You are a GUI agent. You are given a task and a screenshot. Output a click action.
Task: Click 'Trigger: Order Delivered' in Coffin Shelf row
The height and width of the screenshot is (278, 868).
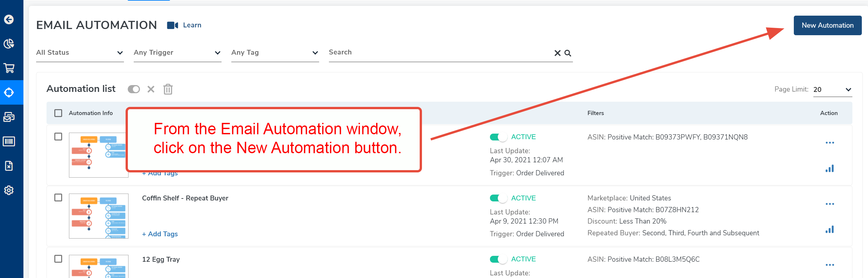527,234
